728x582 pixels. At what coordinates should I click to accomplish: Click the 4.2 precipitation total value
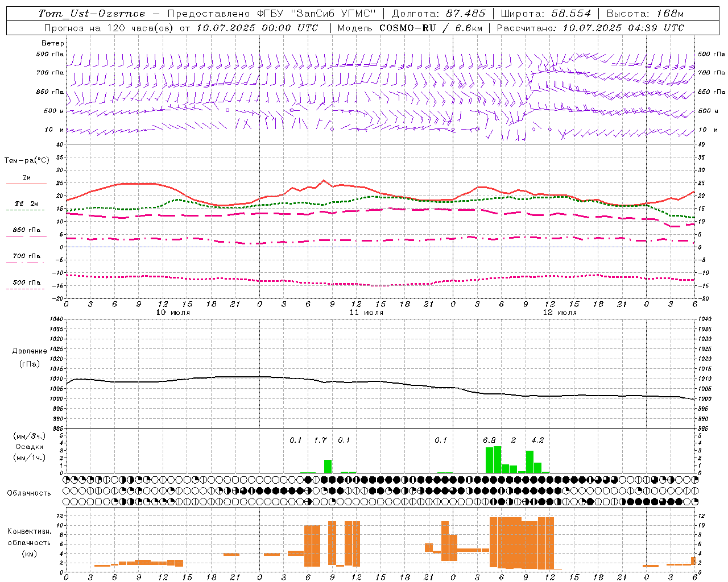pyautogui.click(x=537, y=440)
